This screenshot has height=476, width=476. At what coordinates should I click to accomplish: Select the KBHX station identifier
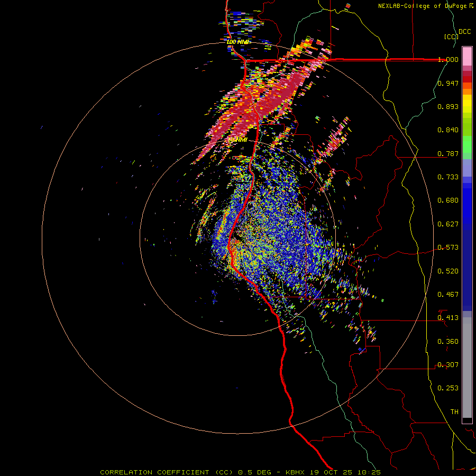pos(295,472)
